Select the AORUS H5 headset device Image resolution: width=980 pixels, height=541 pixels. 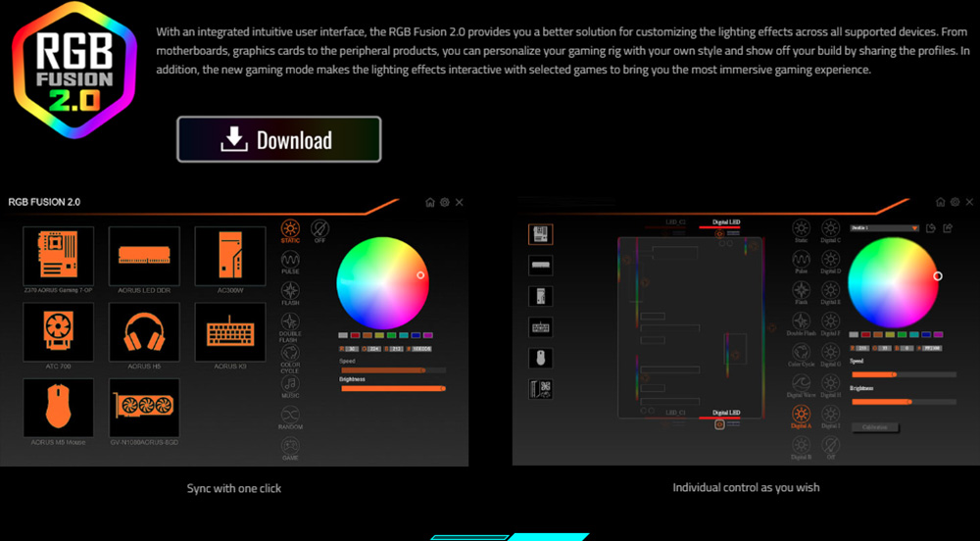pyautogui.click(x=143, y=332)
